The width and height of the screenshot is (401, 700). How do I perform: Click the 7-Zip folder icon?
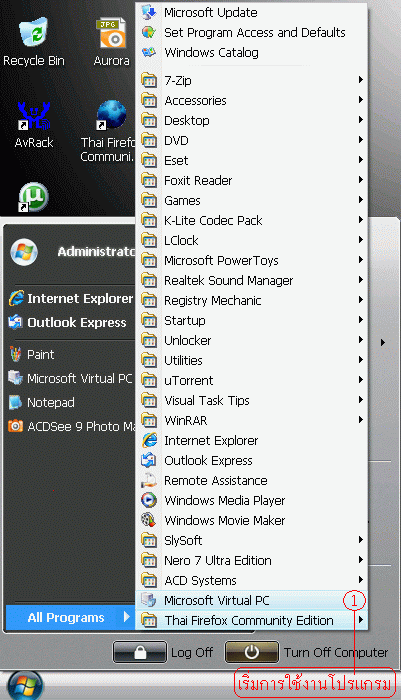[x=149, y=80]
